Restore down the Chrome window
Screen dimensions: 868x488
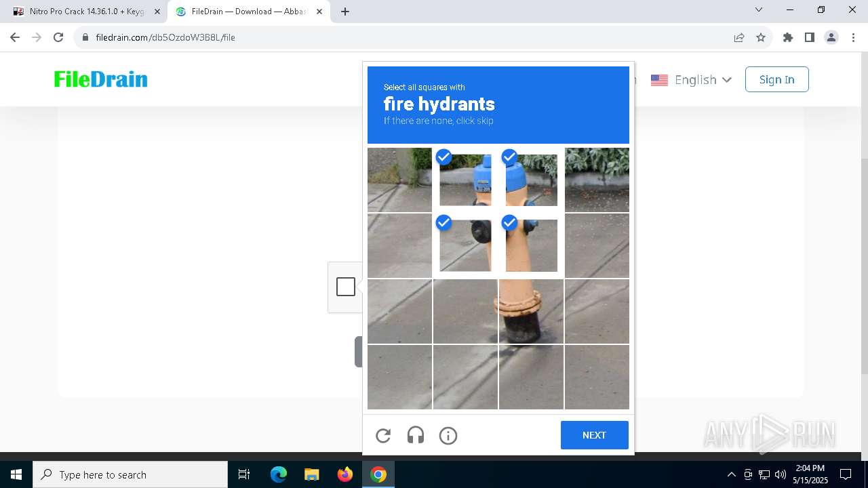821,9
